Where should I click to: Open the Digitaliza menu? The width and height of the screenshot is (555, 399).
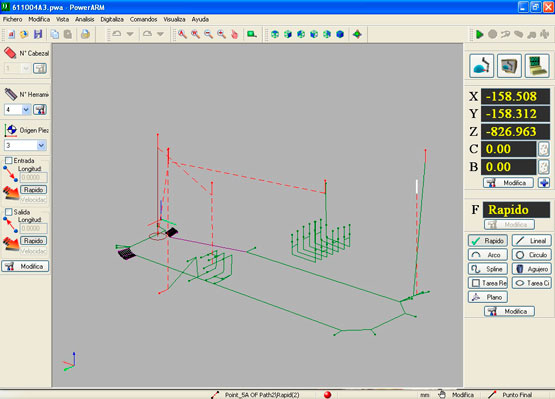coord(112,19)
